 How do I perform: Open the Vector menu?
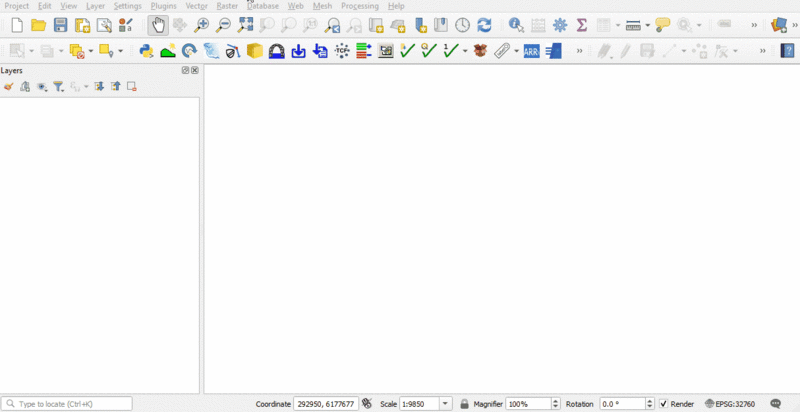pos(196,6)
